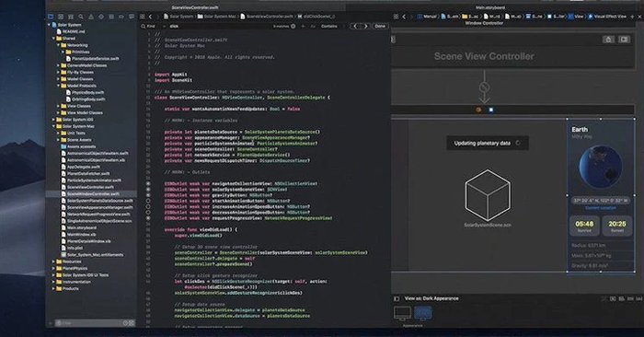Viewport: 644px width, 337px height.
Task: Open the Project navigator folder icon
Action: pyautogui.click(x=51, y=17)
